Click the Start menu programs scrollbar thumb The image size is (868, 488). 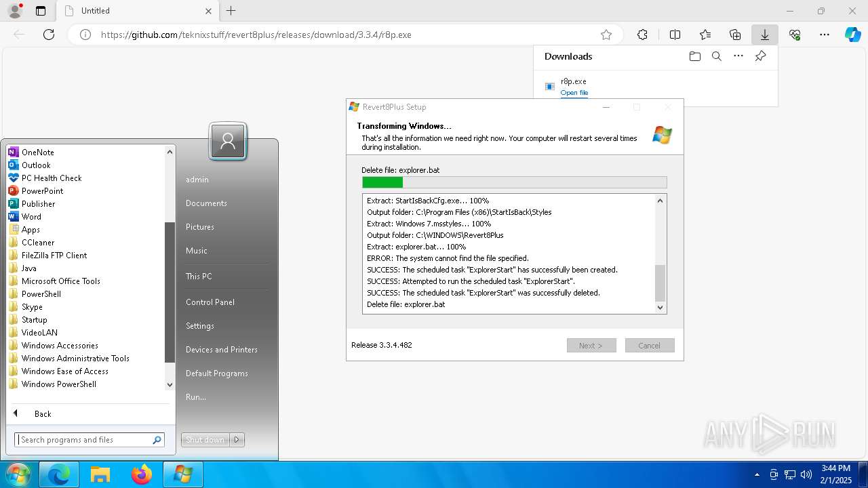click(x=170, y=293)
